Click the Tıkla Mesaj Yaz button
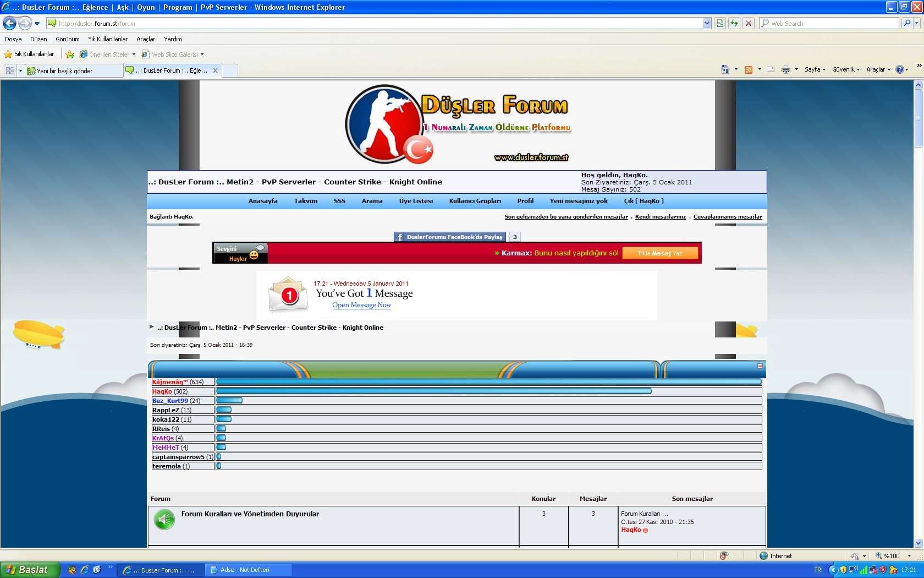This screenshot has height=578, width=924. click(x=660, y=253)
